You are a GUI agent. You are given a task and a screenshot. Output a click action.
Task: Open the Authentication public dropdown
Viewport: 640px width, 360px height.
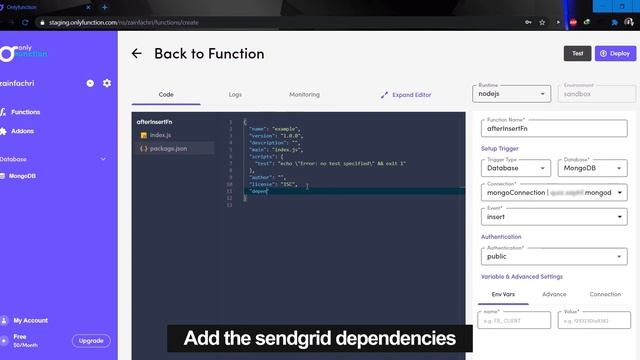[x=554, y=256]
